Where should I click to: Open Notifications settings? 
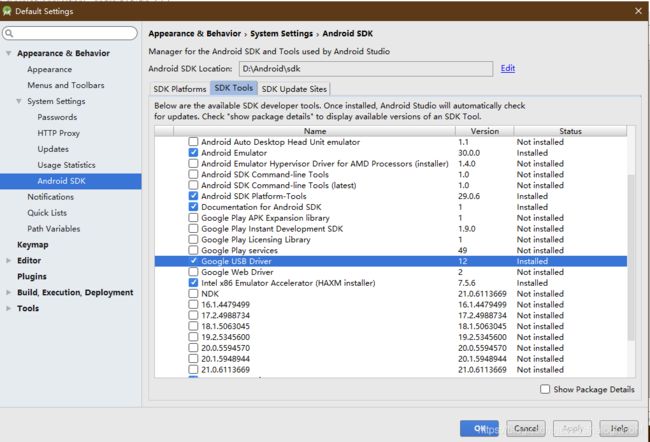coord(51,197)
